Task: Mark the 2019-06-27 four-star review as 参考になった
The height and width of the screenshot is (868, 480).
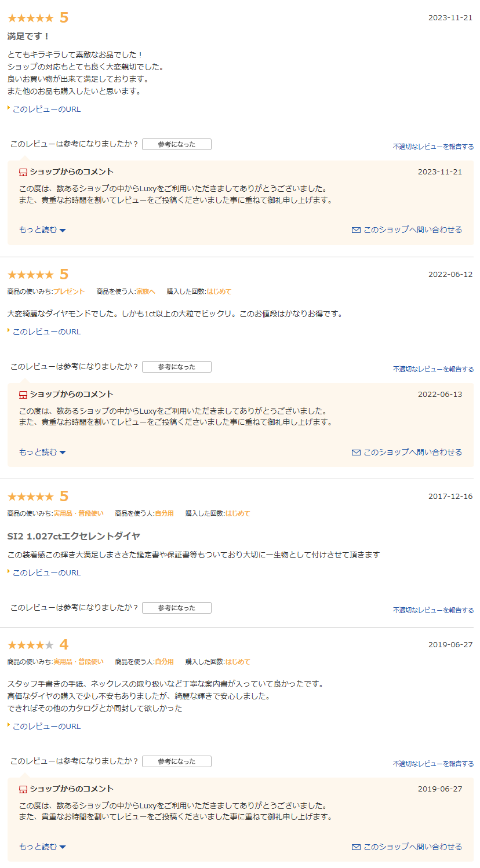Action: click(x=177, y=761)
